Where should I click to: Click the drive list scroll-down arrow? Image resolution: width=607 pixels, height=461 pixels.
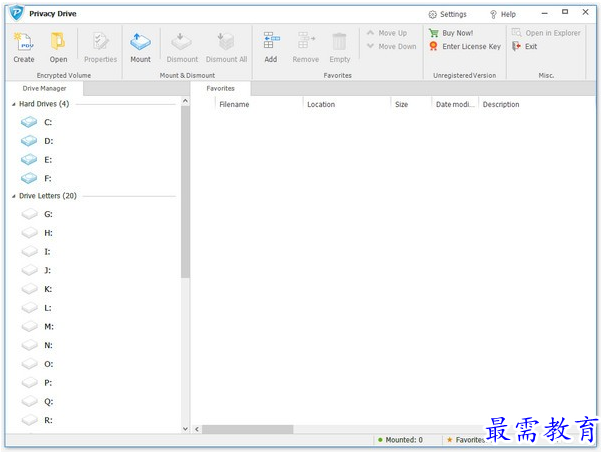pyautogui.click(x=185, y=428)
